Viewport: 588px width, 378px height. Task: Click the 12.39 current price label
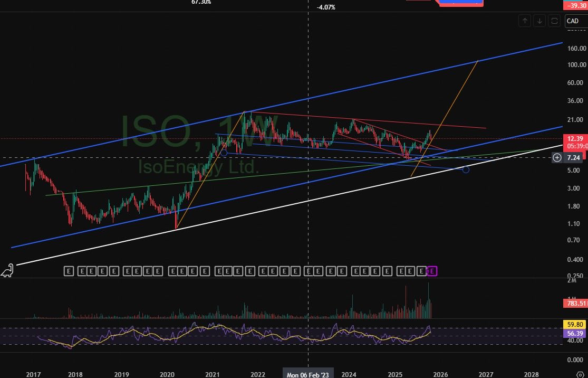click(x=575, y=139)
